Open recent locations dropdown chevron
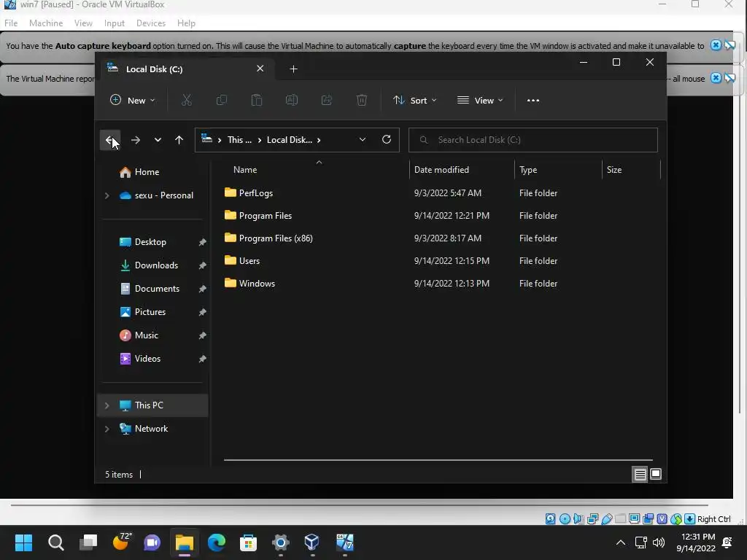747x560 pixels. (158, 140)
